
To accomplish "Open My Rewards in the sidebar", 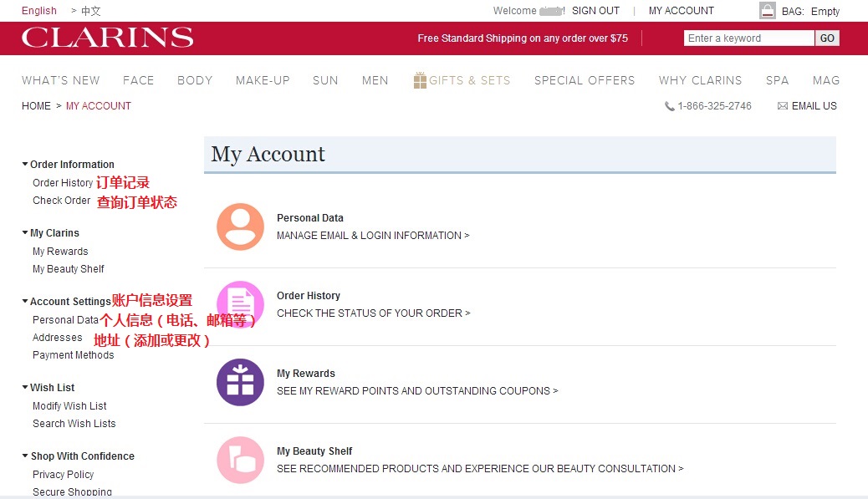I will [x=60, y=251].
